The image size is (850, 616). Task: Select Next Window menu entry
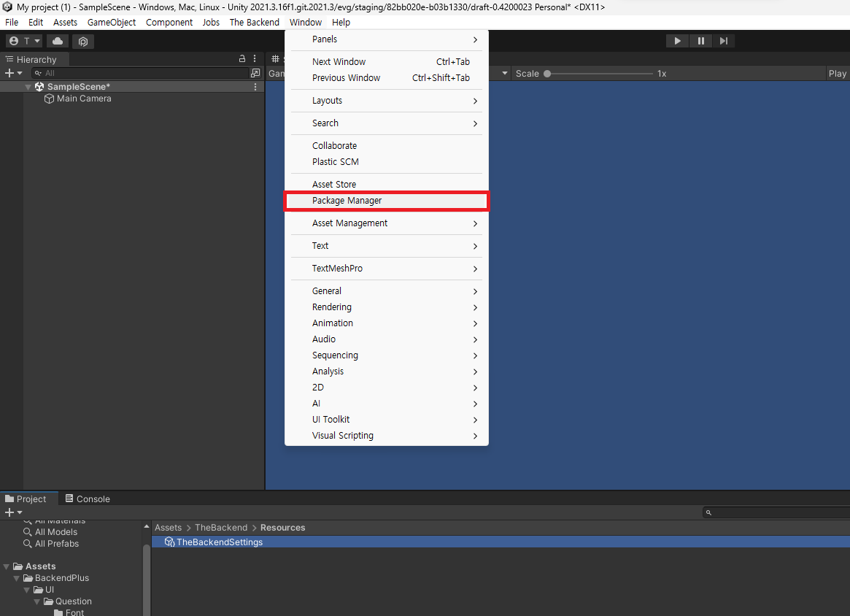coord(387,62)
